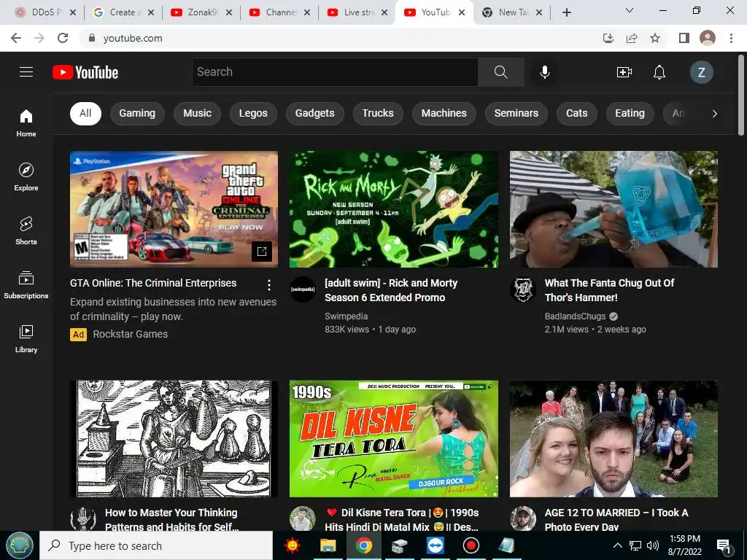Reload the youtube.com page
This screenshot has height=560, width=747.
point(63,38)
